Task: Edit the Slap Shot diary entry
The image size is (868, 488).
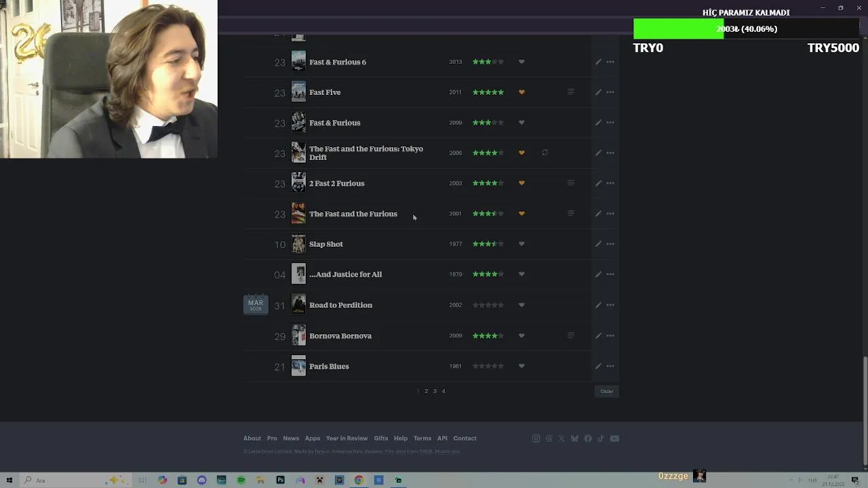Action: coord(598,244)
